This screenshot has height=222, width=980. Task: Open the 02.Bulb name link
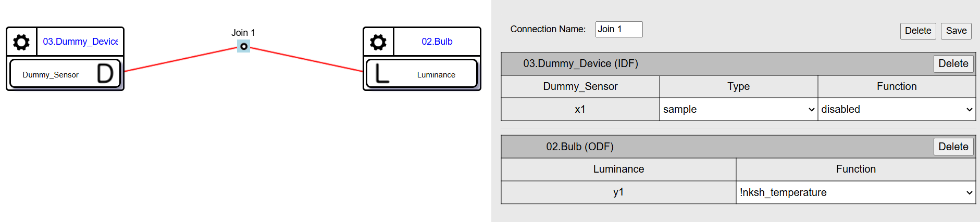(437, 42)
